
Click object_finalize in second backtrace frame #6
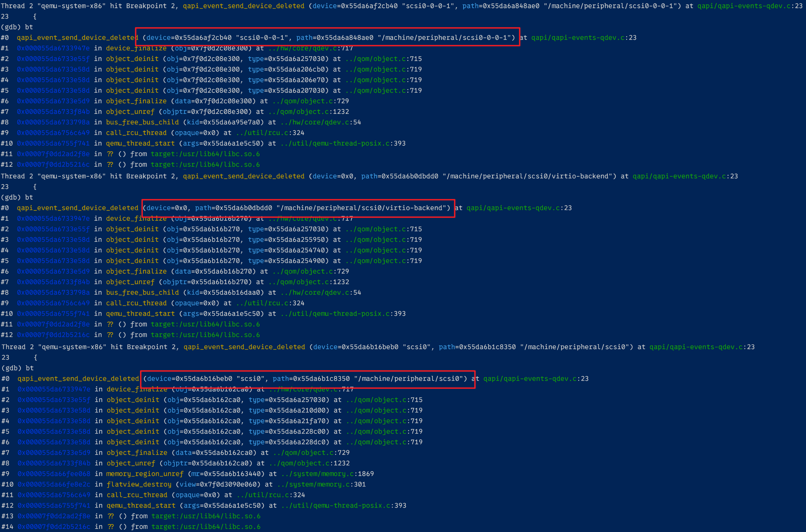pos(136,271)
